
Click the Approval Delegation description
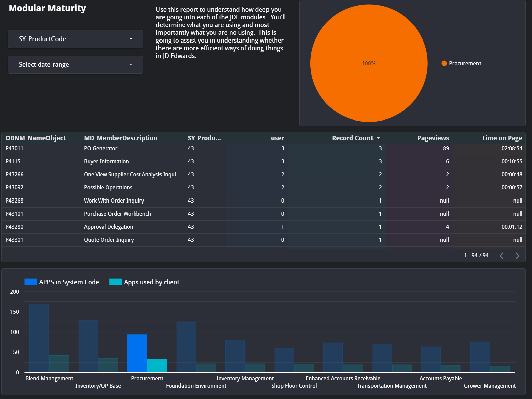(x=108, y=227)
